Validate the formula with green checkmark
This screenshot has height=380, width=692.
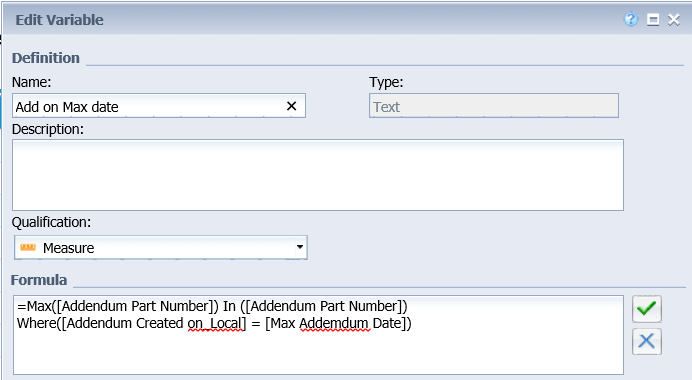tap(647, 309)
